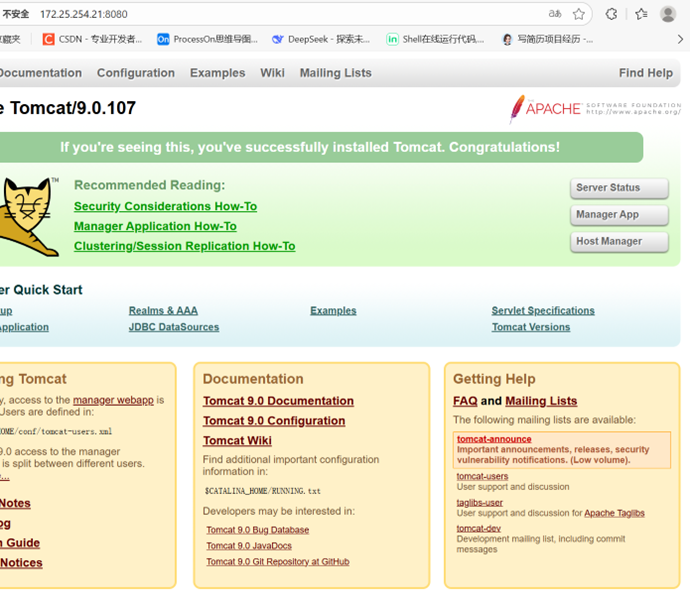Open the Documentation nav item

[41, 73]
